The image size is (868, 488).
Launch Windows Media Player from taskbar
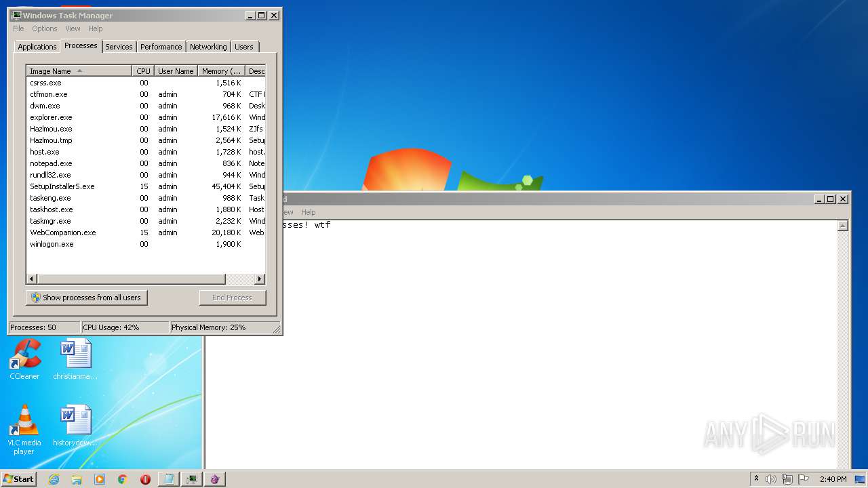click(x=100, y=479)
